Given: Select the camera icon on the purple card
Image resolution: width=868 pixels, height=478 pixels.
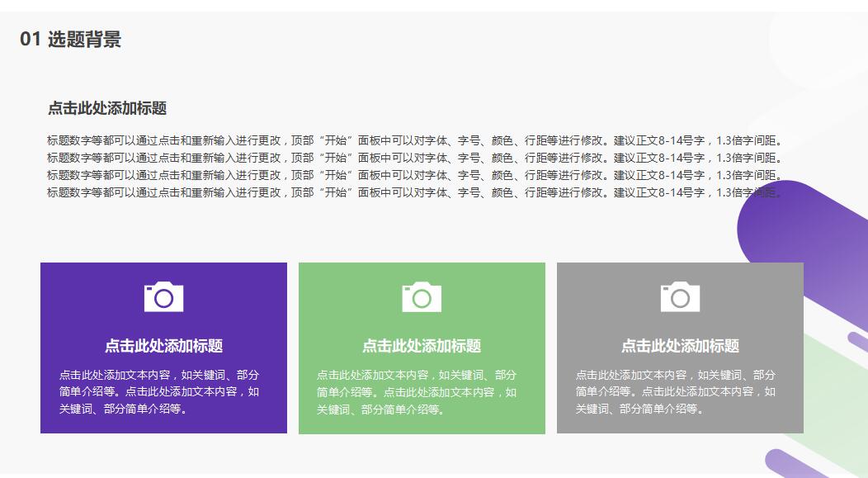Looking at the screenshot, I should pyautogui.click(x=163, y=298).
